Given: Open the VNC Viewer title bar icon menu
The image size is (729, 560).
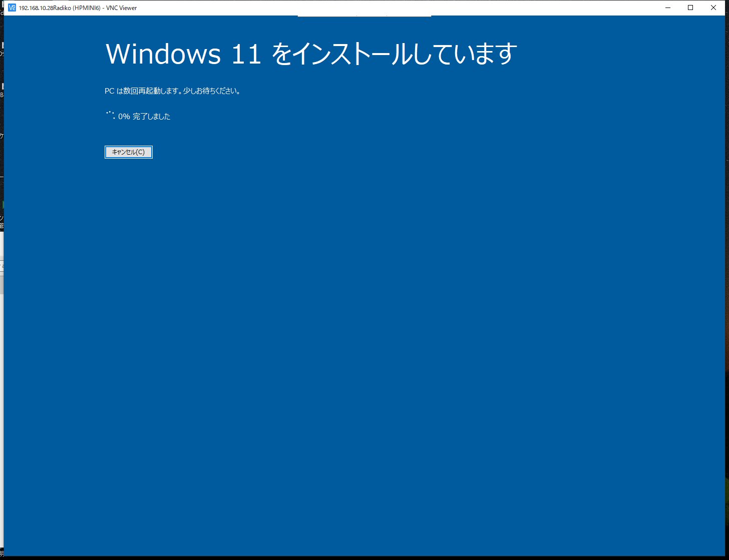Looking at the screenshot, I should pyautogui.click(x=12, y=8).
